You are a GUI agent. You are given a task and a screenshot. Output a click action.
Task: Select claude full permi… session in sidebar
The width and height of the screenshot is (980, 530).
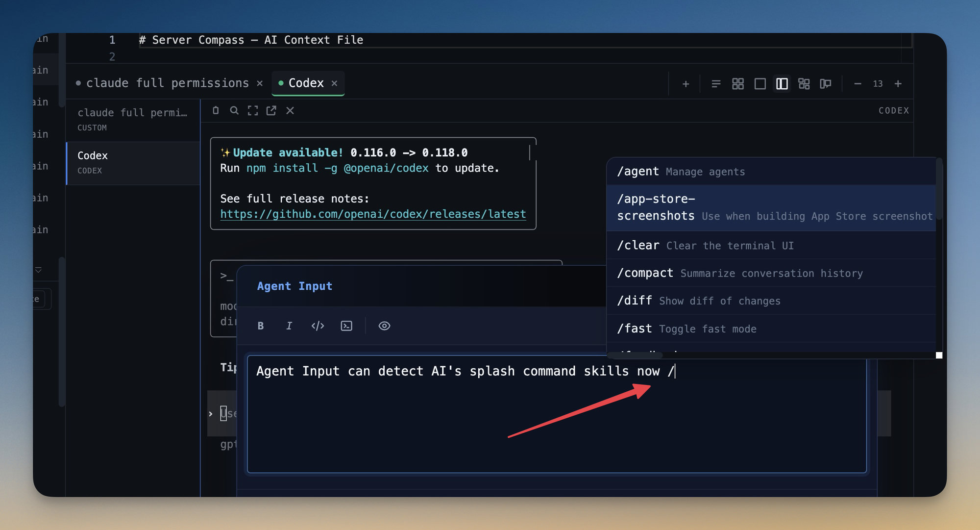[133, 120]
